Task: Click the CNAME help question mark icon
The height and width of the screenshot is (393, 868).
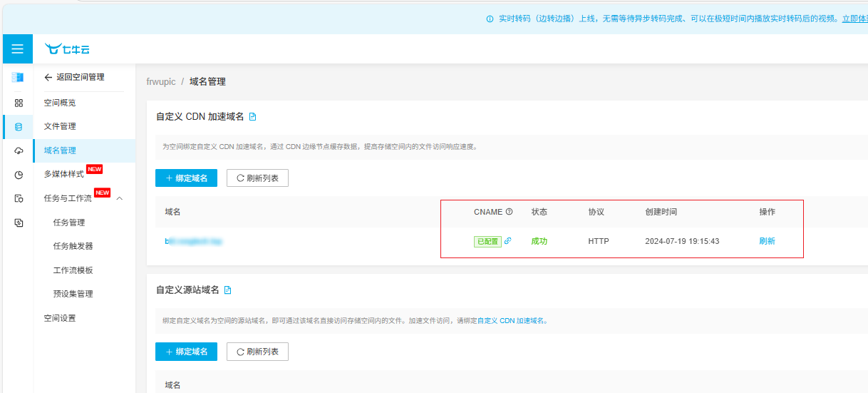Action: coord(509,212)
